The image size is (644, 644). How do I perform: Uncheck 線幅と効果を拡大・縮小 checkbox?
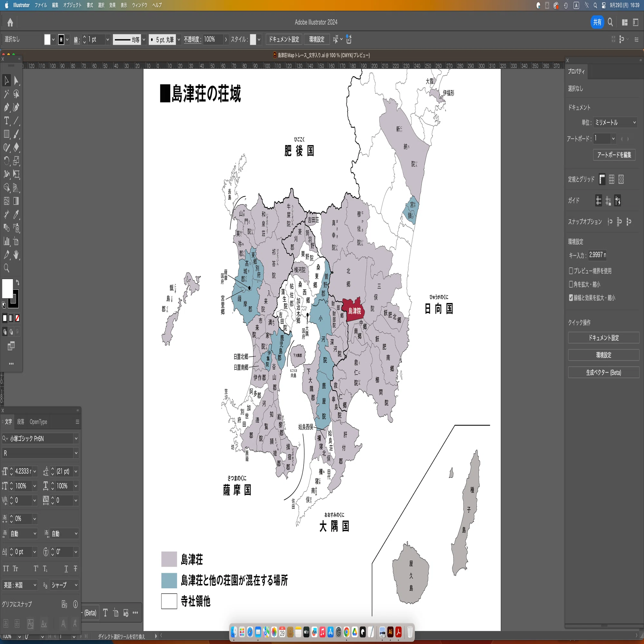point(571,298)
